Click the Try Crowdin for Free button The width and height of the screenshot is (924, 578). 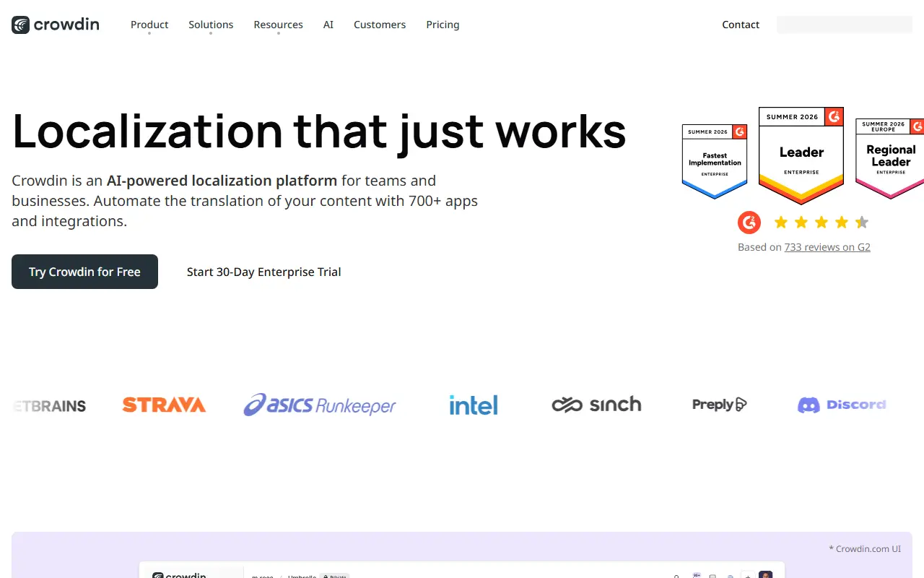pyautogui.click(x=84, y=272)
